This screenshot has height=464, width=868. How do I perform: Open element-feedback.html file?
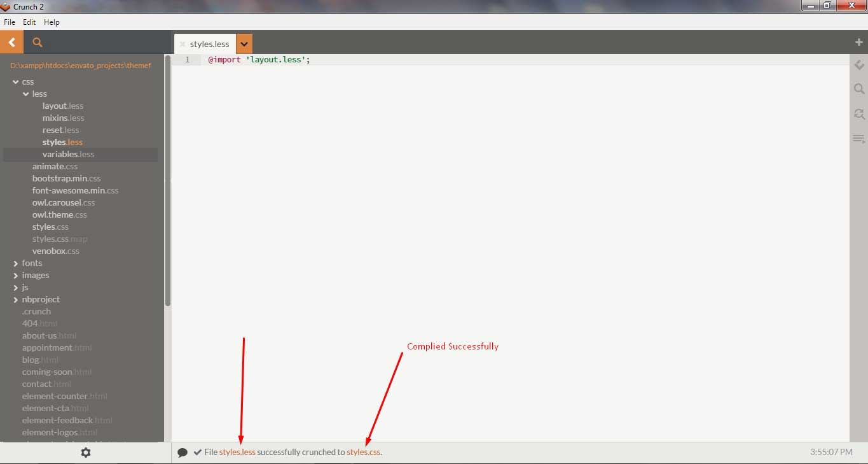[x=67, y=420]
